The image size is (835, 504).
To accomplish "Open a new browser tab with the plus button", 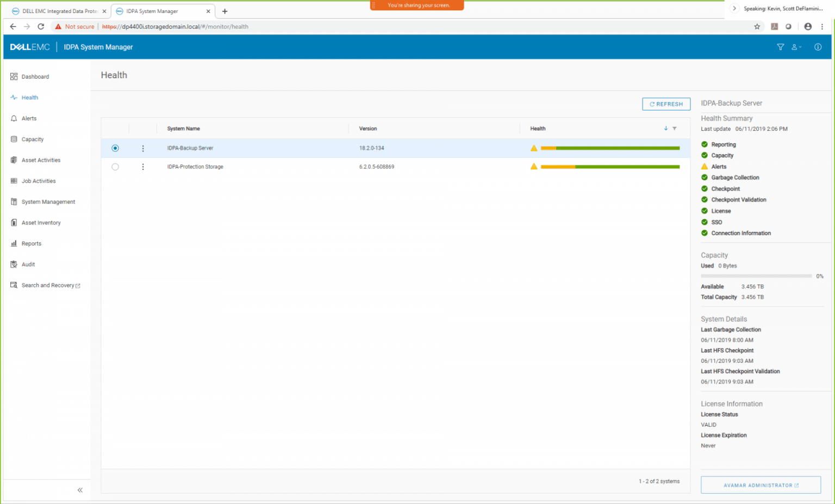I will (225, 11).
